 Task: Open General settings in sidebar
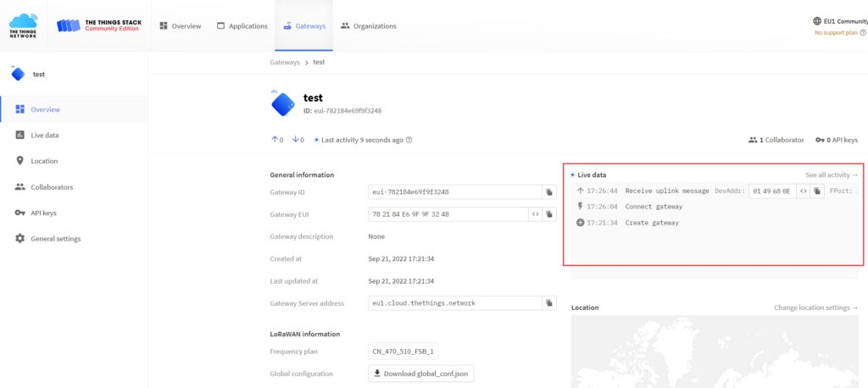pyautogui.click(x=55, y=239)
